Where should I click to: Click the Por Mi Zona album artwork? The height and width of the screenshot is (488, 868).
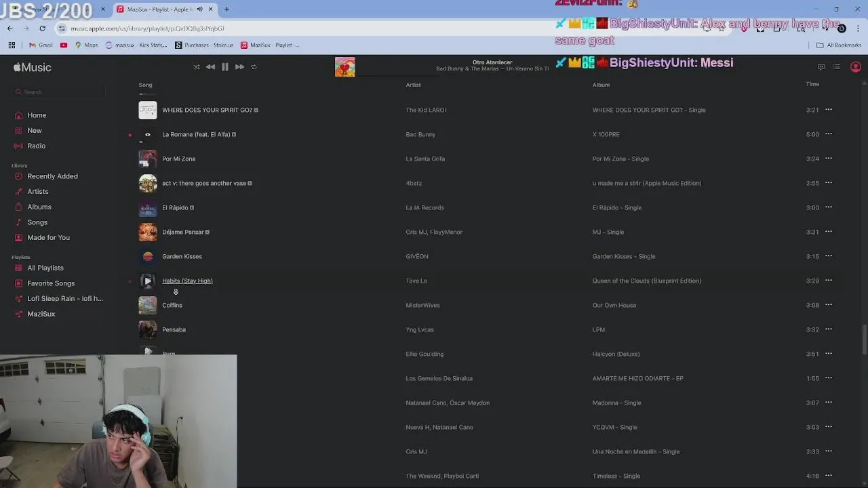pyautogui.click(x=148, y=159)
